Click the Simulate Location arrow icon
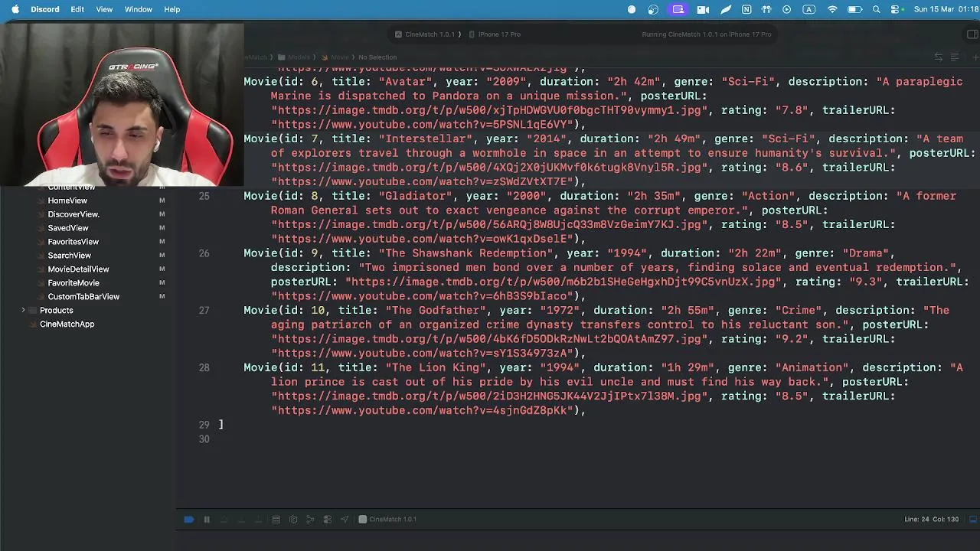980x551 pixels. pos(345,520)
